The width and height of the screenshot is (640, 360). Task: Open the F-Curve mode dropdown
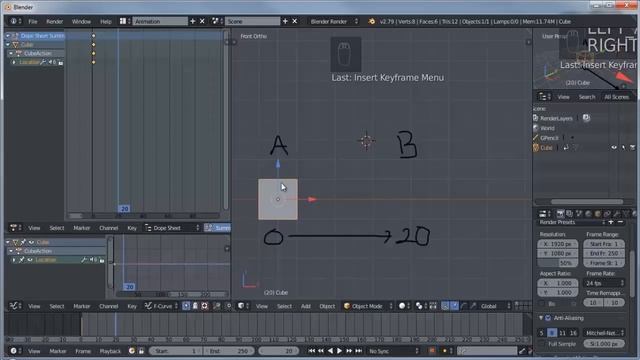pyautogui.click(x=161, y=306)
